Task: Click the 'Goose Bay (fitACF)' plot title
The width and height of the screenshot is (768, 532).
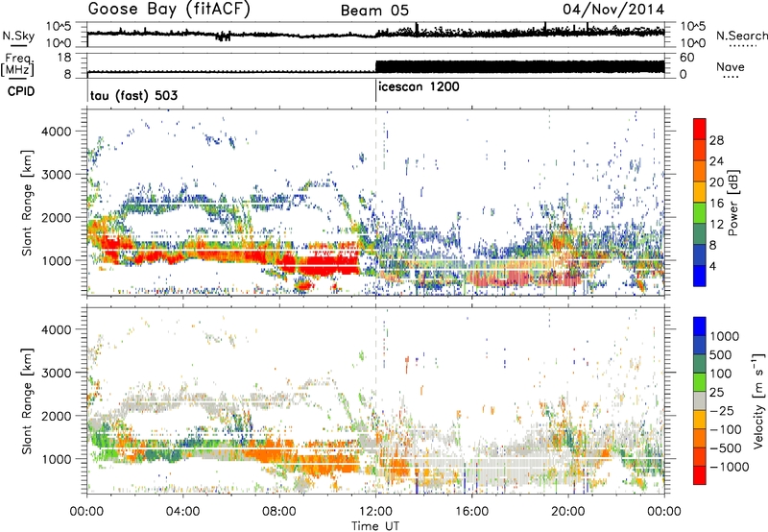Action: 169,11
